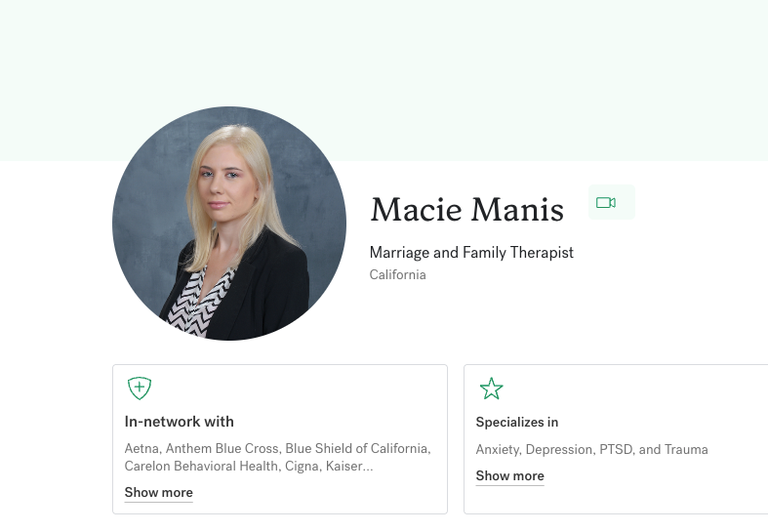Expand Show more under Specializes in
The image size is (768, 532).
pos(509,476)
